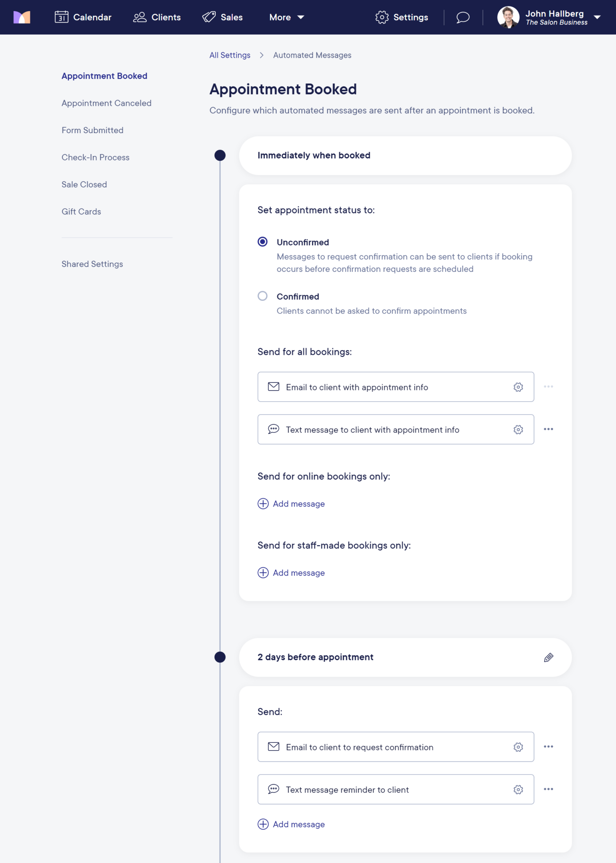Image resolution: width=616 pixels, height=863 pixels.
Task: Edit the 2 days before appointment timing
Action: click(549, 657)
